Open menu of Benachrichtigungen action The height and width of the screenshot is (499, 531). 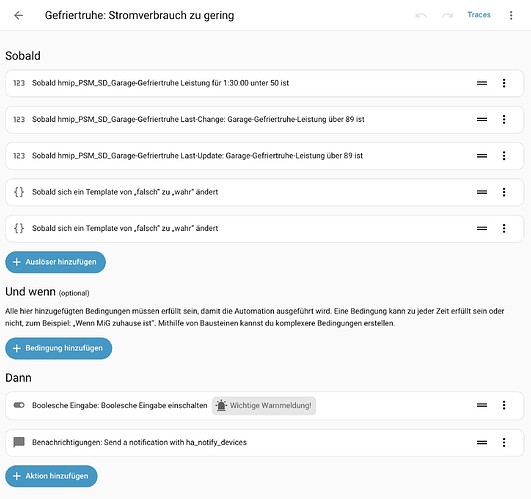(x=504, y=442)
